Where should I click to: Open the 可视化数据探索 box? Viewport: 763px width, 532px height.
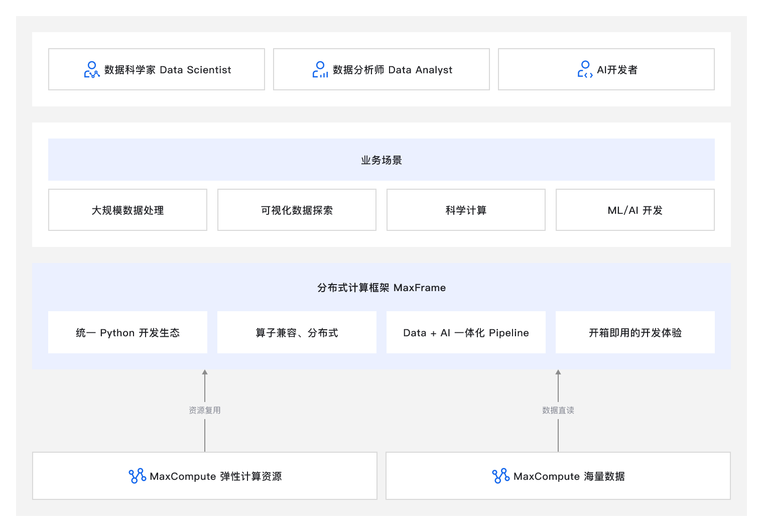pos(297,210)
